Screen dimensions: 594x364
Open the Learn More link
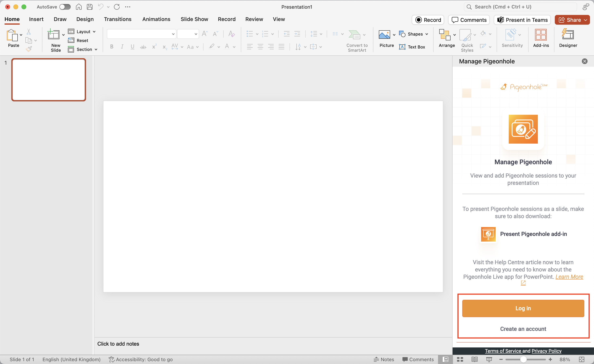point(569,277)
